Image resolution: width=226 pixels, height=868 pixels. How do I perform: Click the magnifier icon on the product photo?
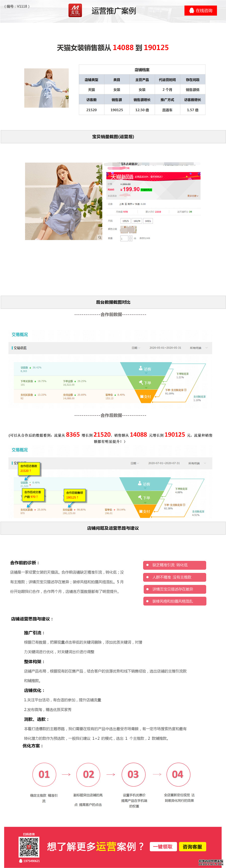coord(99,237)
